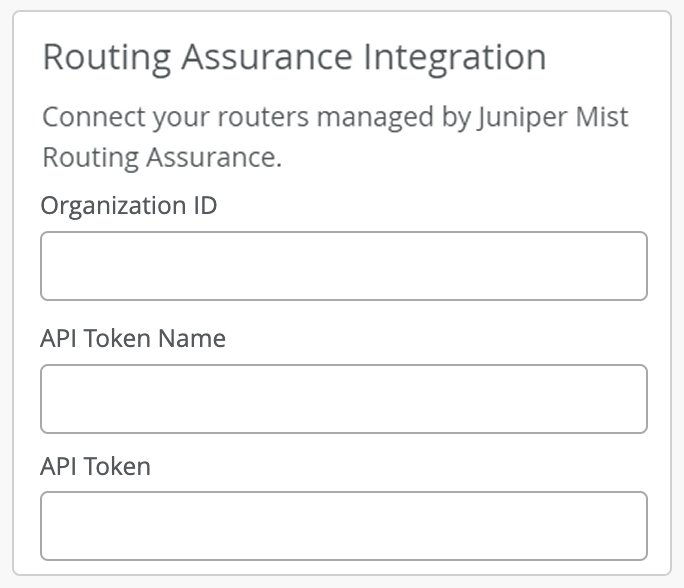
Task: Select the Organization ID label
Action: 129,206
